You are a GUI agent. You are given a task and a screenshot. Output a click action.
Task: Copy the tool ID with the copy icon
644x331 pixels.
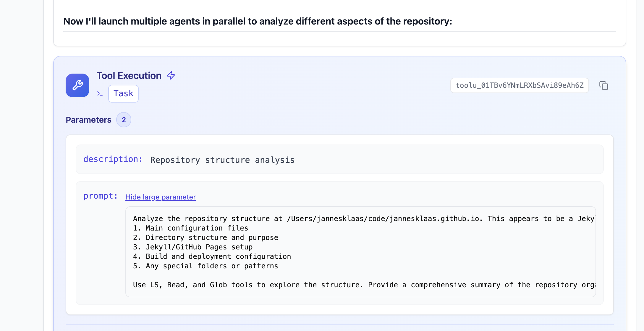pyautogui.click(x=603, y=85)
